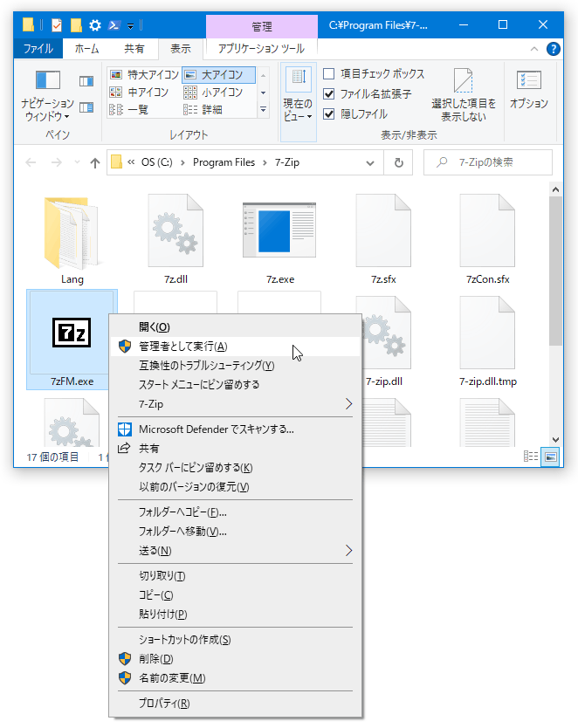Choose Scan with Microsoft Defender

235,429
